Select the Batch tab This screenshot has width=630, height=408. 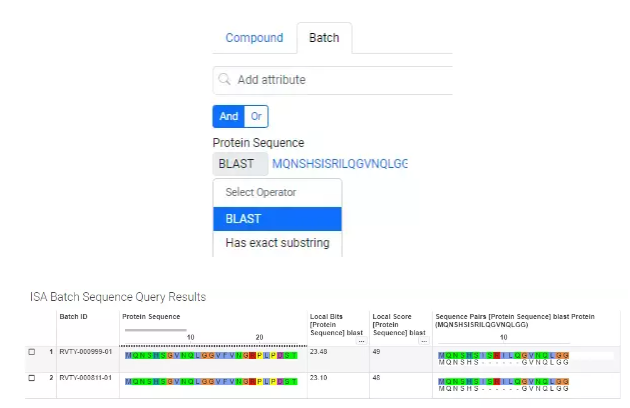[323, 38]
